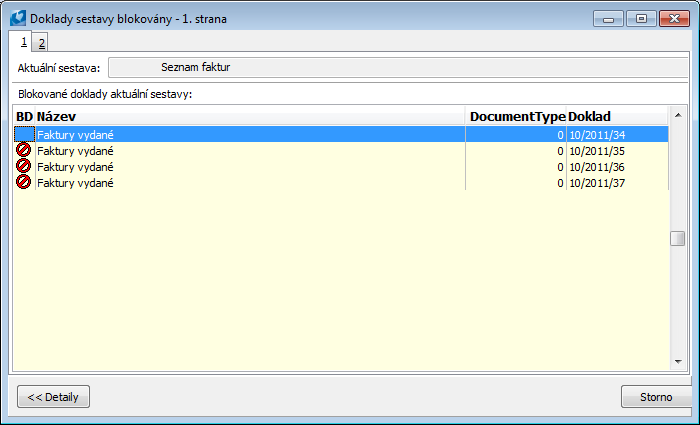The width and height of the screenshot is (700, 425).
Task: Click the list scrollbar's up arrow
Action: coord(678,115)
